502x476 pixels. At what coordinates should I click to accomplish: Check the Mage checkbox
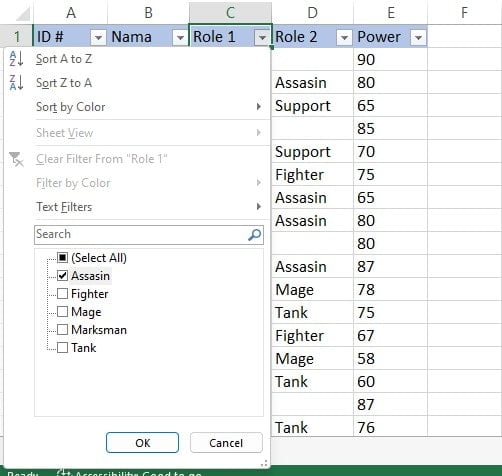(62, 311)
